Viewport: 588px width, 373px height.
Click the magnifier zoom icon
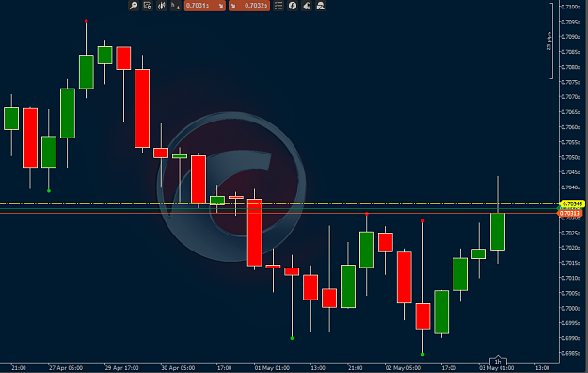click(x=134, y=6)
